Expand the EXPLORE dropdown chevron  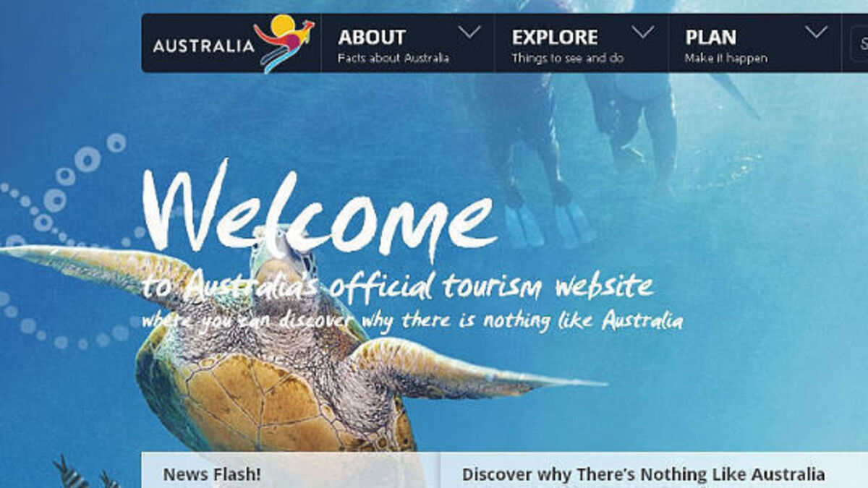click(642, 33)
